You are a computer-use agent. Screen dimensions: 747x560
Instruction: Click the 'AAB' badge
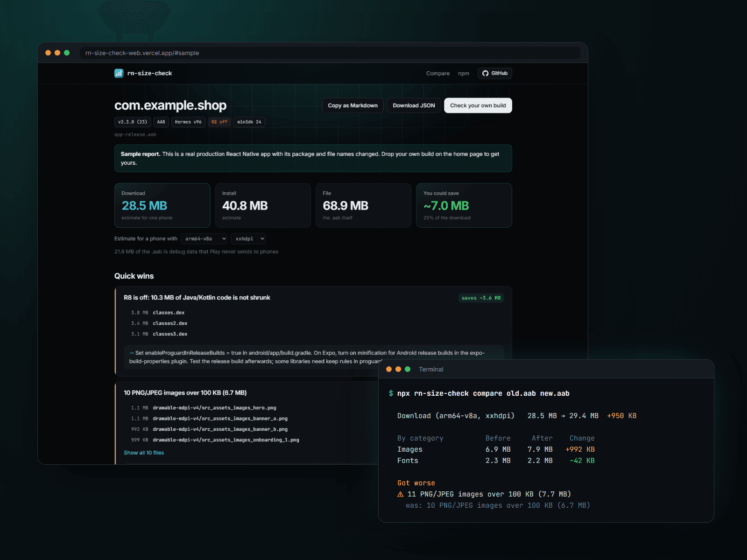(x=161, y=122)
